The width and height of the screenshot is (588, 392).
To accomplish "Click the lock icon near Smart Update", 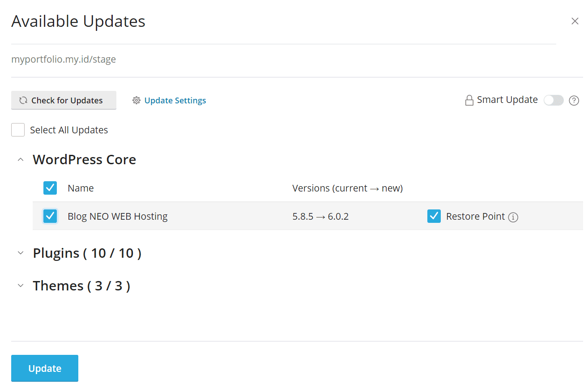I will [x=469, y=100].
